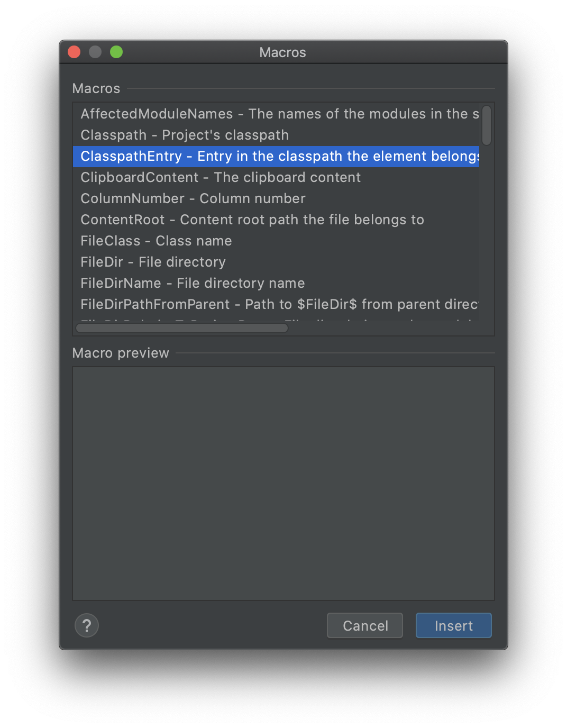Choose the FileDir macro
The height and width of the screenshot is (728, 567).
pos(276,262)
